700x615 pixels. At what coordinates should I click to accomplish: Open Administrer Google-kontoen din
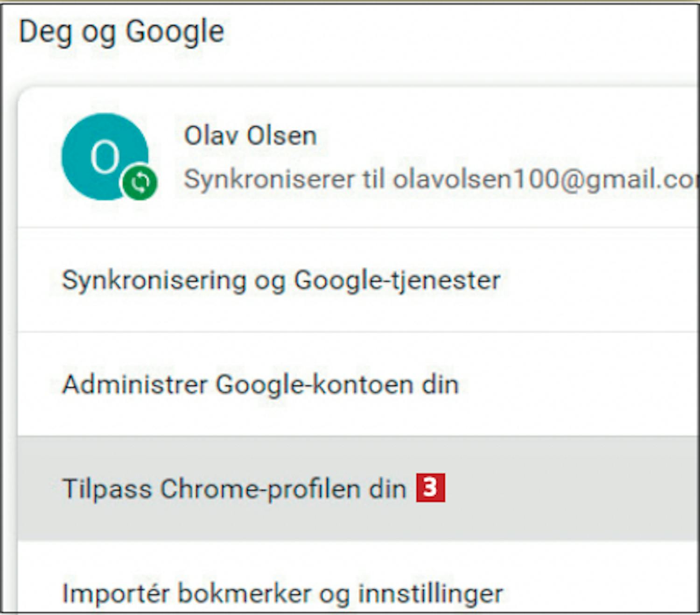pos(260,385)
